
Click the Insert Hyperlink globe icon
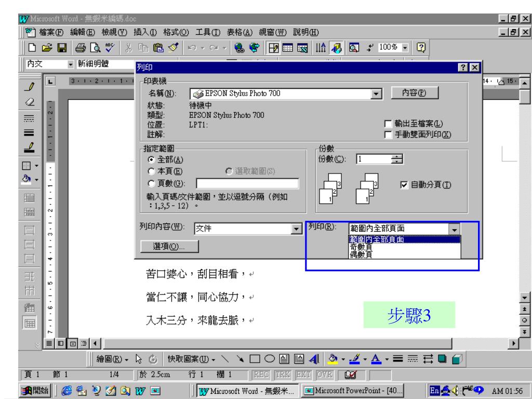240,48
